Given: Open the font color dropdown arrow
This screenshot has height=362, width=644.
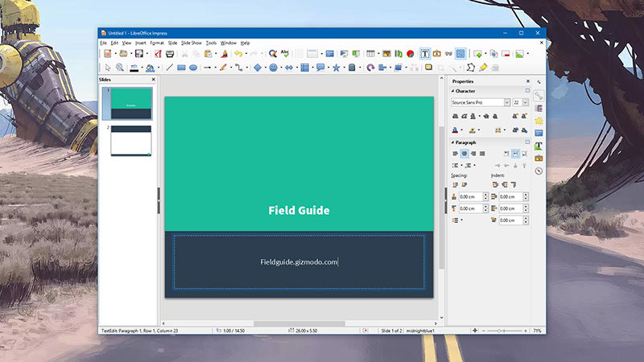Looking at the screenshot, I should pos(461,130).
